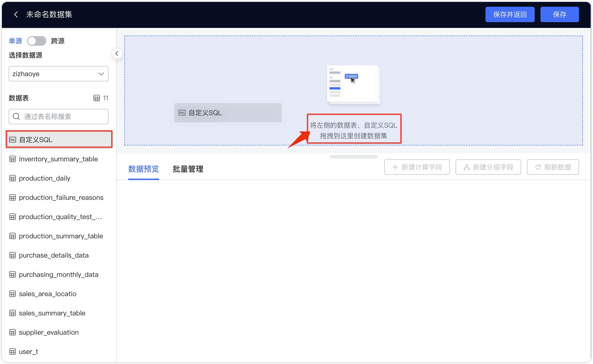Click the 保存并返回 button
The image size is (593, 364).
click(x=510, y=14)
